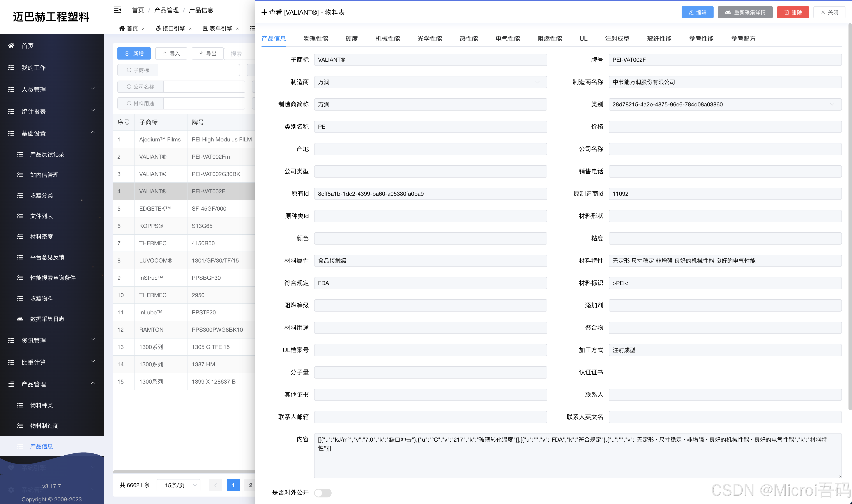This screenshot has width=852, height=504.
Task: Click the list icon beside 材料密度
Action: pos(20,236)
